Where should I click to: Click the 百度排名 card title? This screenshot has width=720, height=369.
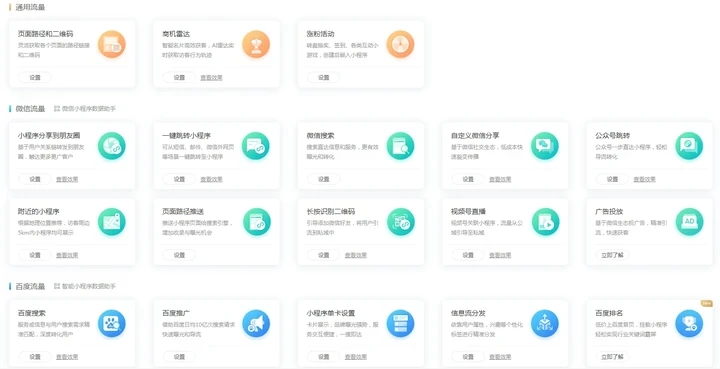pyautogui.click(x=609, y=313)
